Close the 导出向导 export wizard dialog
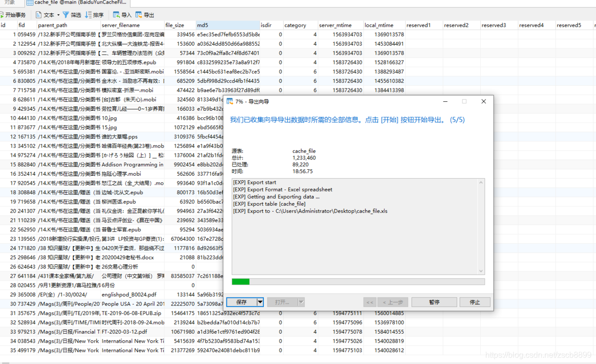Viewport: 596px width, 364px height. click(483, 101)
